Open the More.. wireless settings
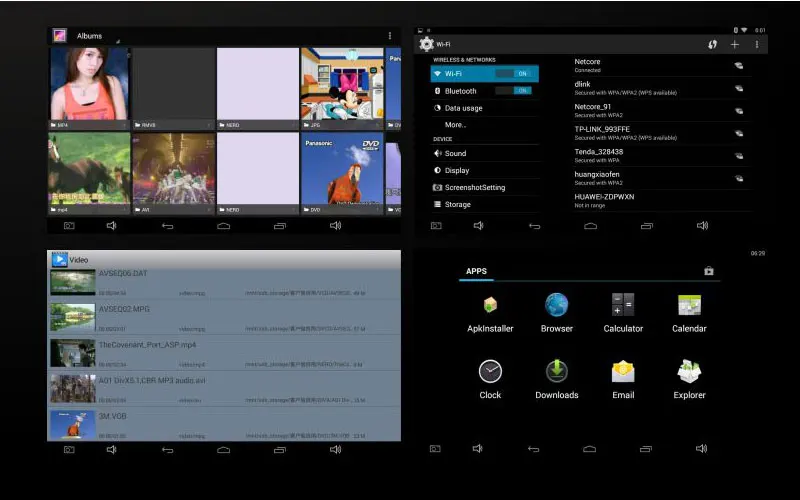 485,124
